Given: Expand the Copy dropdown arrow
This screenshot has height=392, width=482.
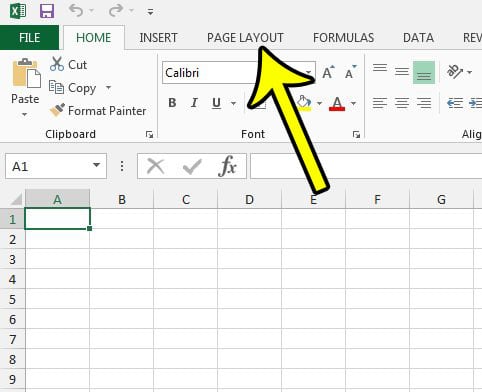Looking at the screenshot, I should (x=108, y=88).
